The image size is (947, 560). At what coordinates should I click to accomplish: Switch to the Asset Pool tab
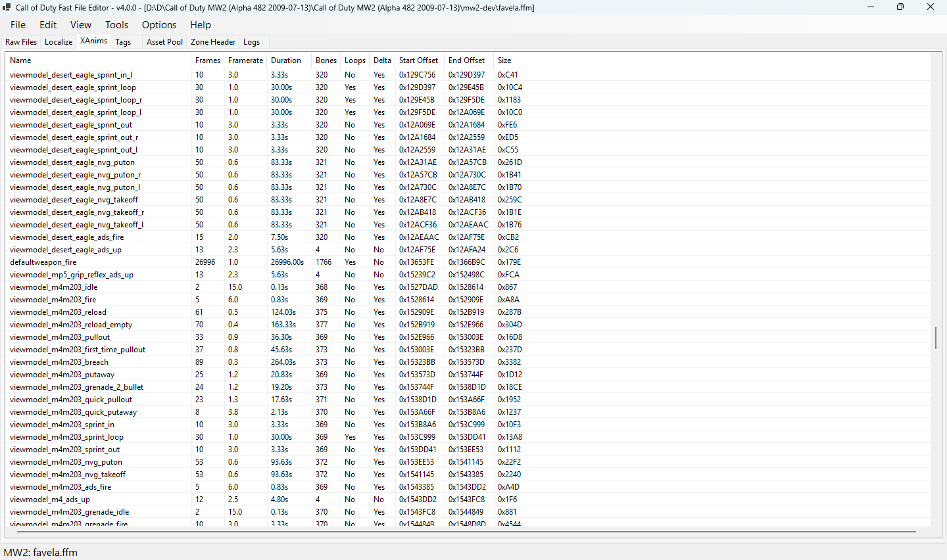164,42
